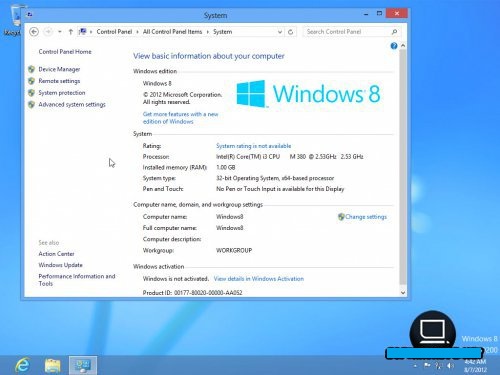Click the volume speaker tray icon
This screenshot has width=500, height=375.
[x=450, y=366]
